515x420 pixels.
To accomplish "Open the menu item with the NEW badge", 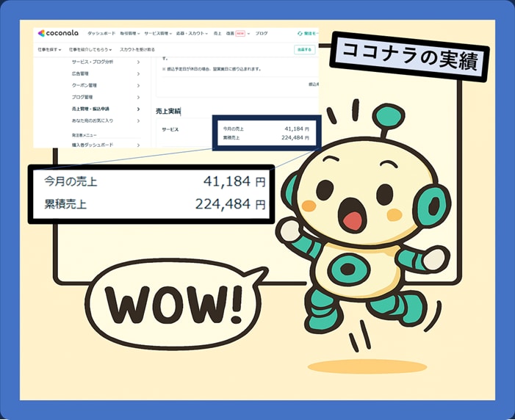I will click(238, 34).
